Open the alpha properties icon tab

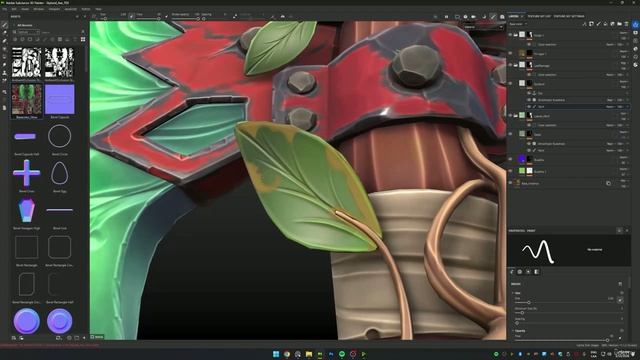520,272
